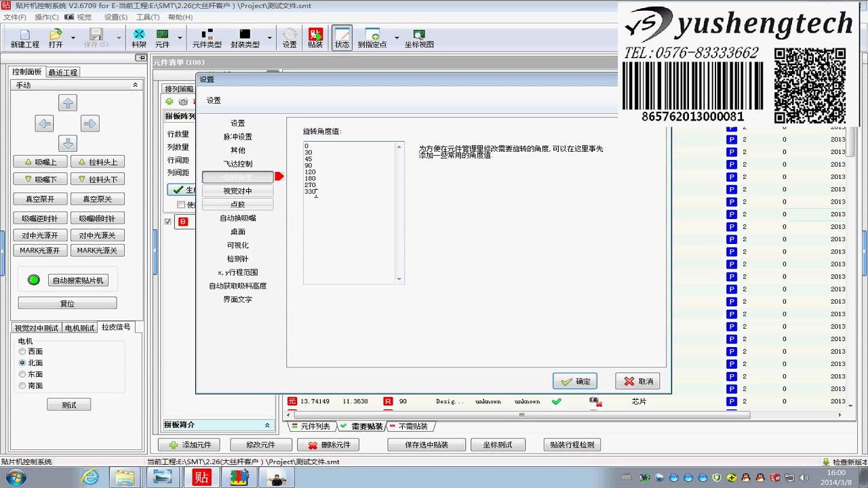Open dropdown arrow next to 打开
This screenshot has width=868, height=488.
73,39
